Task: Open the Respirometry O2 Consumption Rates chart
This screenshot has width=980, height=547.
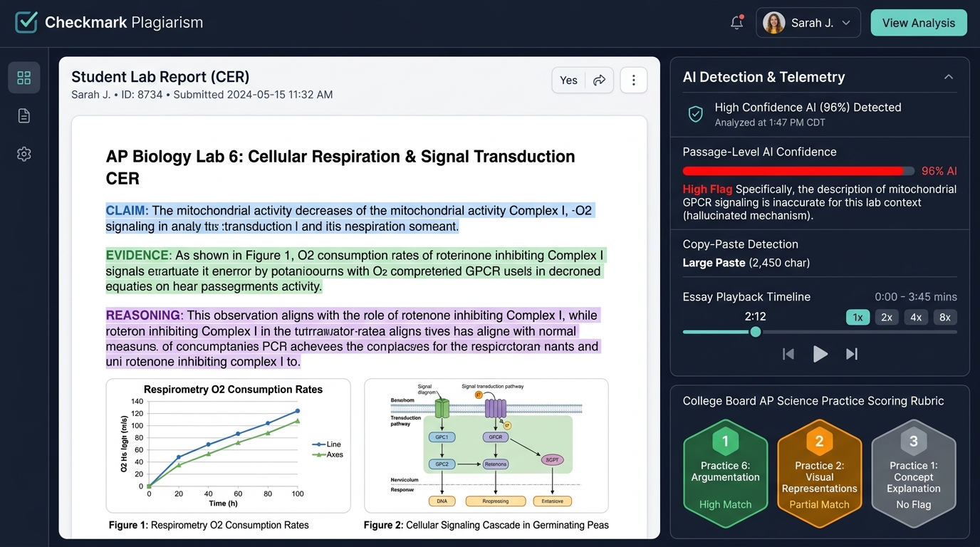Action: tap(228, 446)
